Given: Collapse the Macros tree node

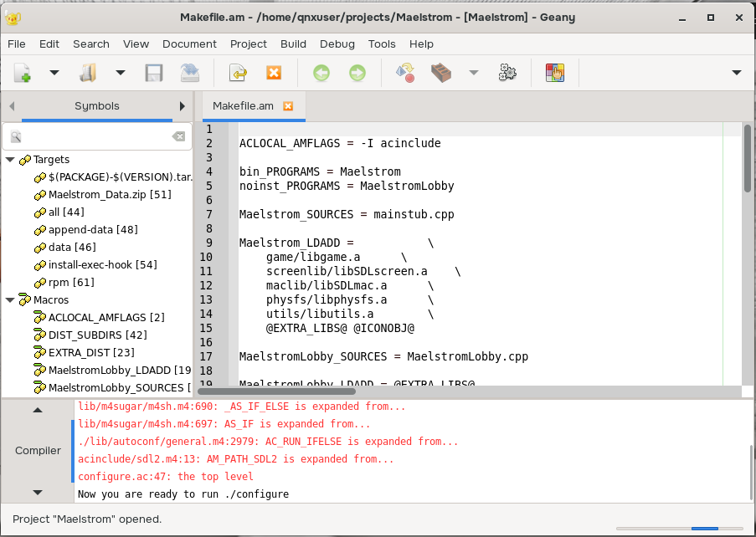Looking at the screenshot, I should pyautogui.click(x=10, y=299).
